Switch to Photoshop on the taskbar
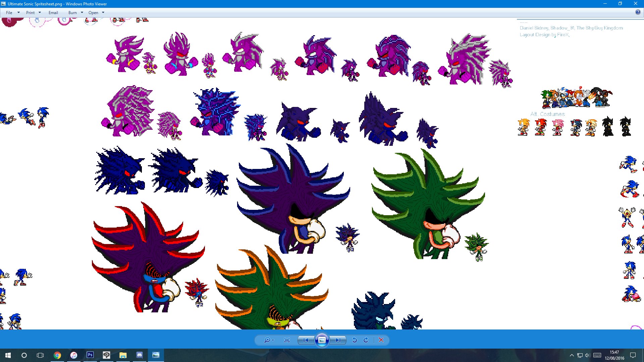The width and height of the screenshot is (644, 362). pyautogui.click(x=90, y=355)
